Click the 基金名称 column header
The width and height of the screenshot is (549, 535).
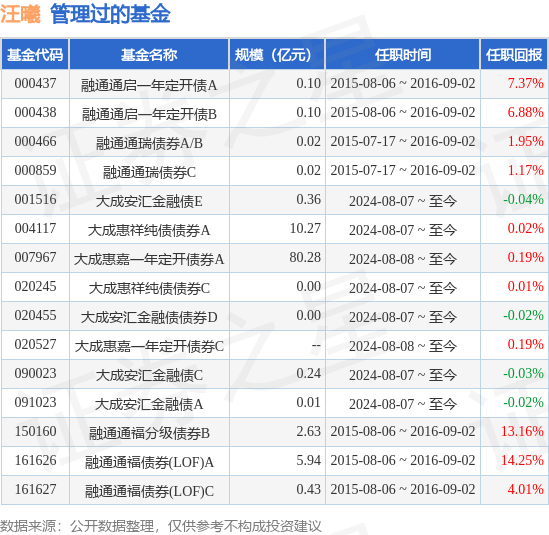[149, 55]
